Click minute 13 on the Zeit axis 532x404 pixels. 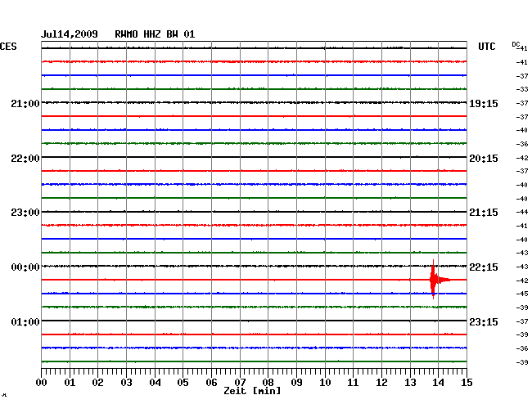(x=410, y=383)
